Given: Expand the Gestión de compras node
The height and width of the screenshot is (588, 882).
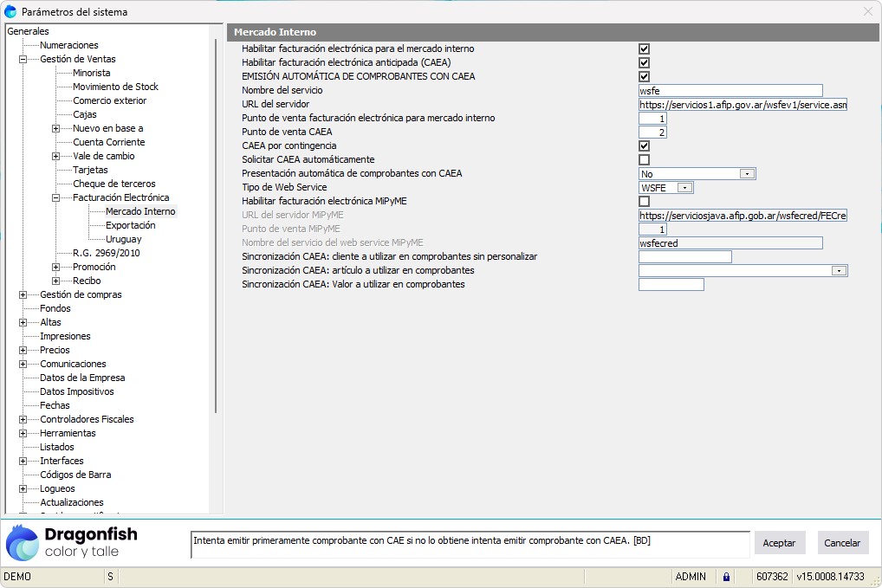Looking at the screenshot, I should [23, 294].
